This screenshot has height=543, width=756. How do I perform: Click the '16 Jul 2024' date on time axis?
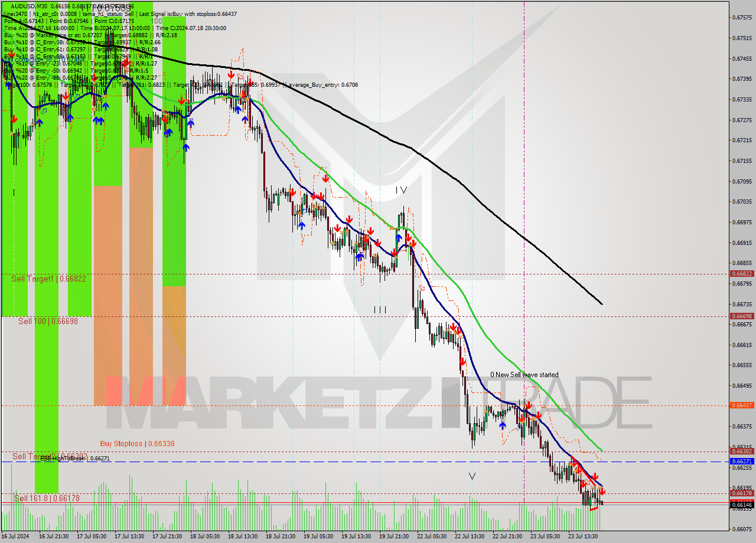click(15, 537)
